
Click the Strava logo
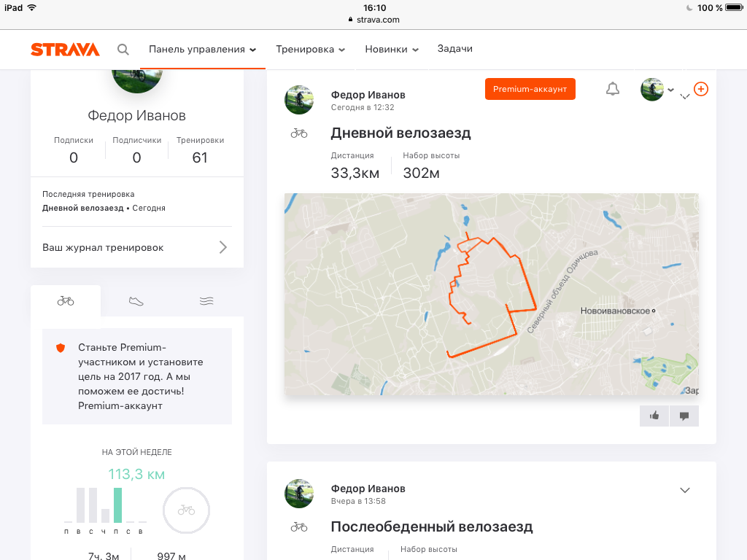point(65,50)
